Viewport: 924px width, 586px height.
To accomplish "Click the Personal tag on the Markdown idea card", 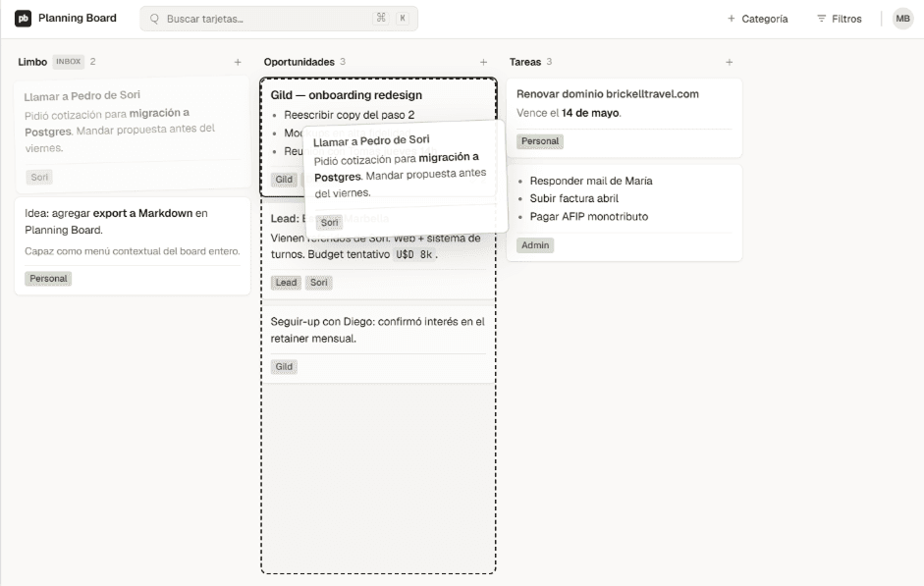I will click(x=48, y=279).
